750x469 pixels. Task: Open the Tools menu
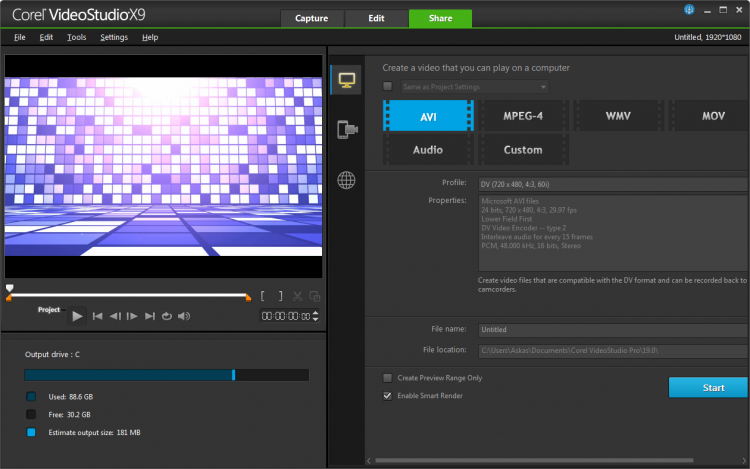click(x=76, y=37)
